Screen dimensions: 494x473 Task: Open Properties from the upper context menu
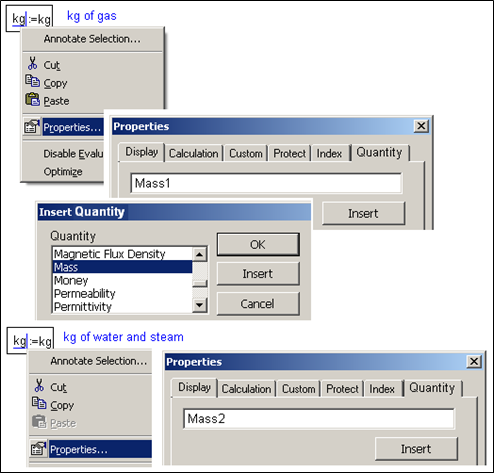coord(72,127)
